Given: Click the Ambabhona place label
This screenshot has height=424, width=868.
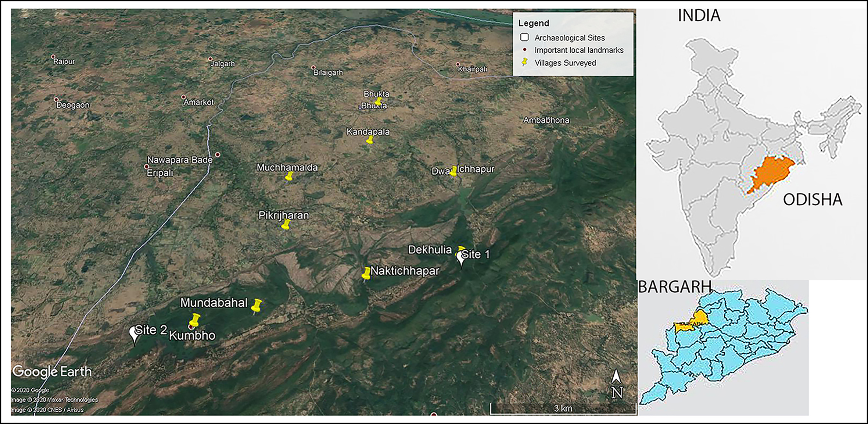Looking at the screenshot, I should [x=546, y=120].
